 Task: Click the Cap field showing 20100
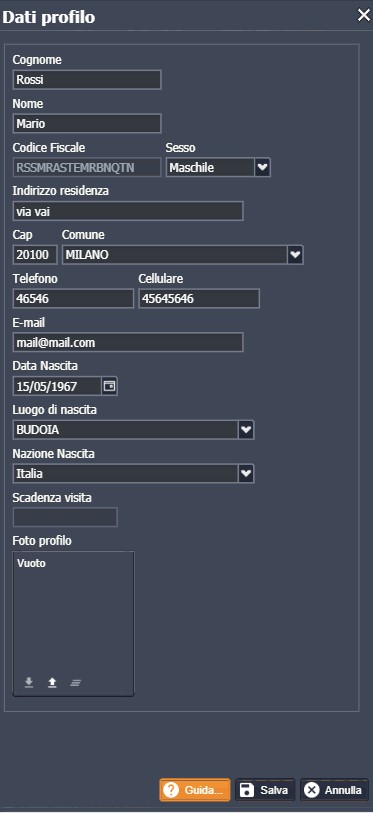tap(35, 255)
